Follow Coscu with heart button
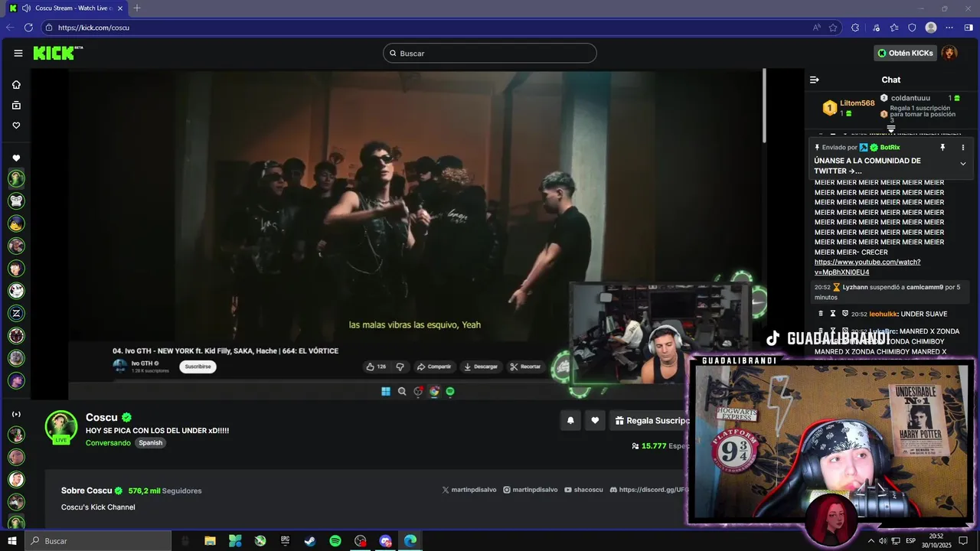This screenshot has width=980, height=551. point(595,420)
